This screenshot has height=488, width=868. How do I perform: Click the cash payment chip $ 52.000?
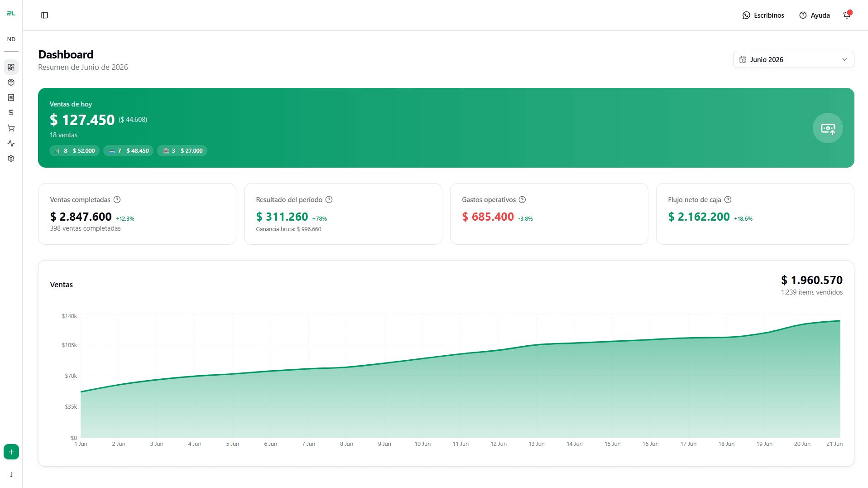tap(74, 151)
